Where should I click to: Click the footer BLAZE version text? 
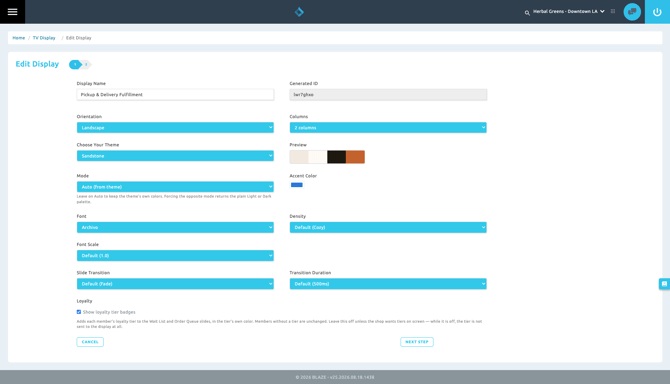335,377
